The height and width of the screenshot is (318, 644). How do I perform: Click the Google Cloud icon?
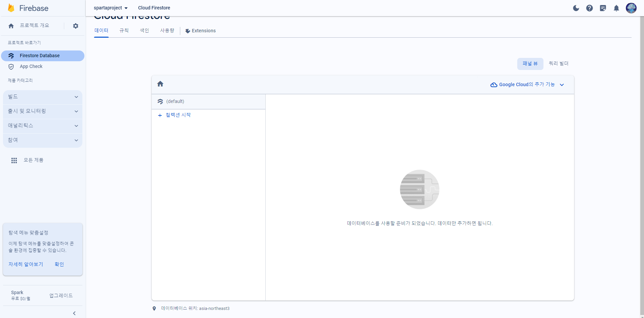[494, 85]
